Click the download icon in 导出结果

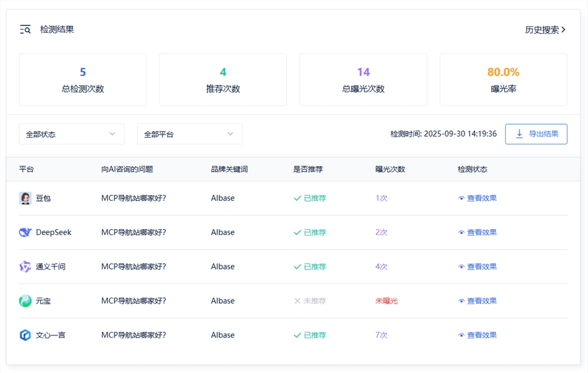tap(519, 134)
